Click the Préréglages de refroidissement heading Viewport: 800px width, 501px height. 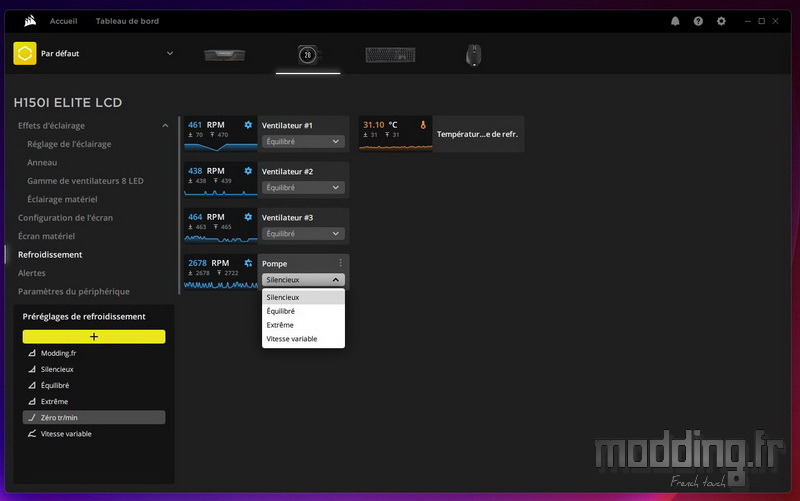[84, 316]
